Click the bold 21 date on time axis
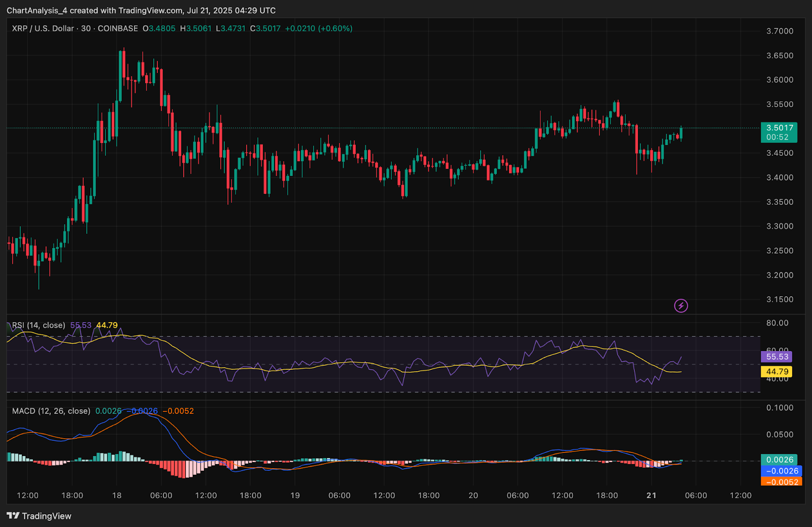Viewport: 812px width, 527px height. [x=651, y=496]
